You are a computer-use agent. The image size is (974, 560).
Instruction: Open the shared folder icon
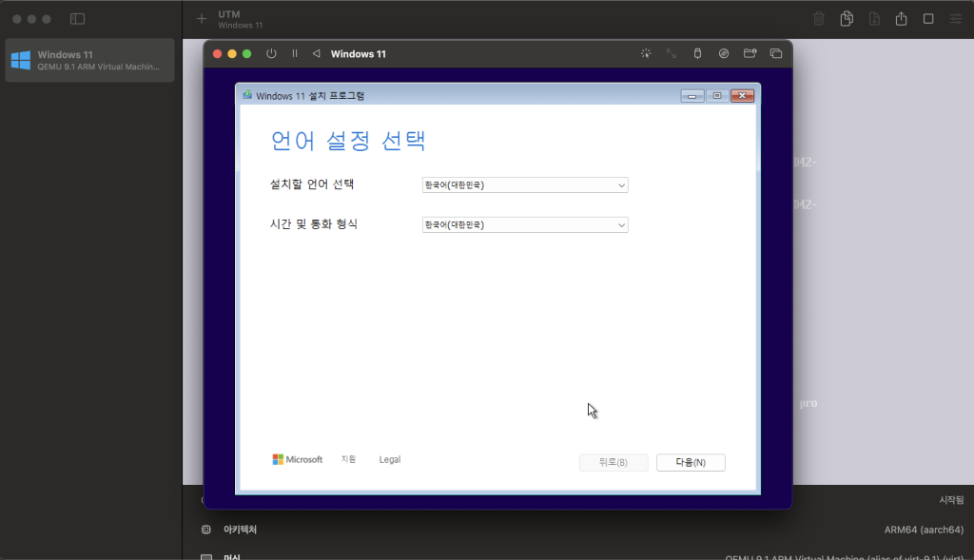coord(750,53)
